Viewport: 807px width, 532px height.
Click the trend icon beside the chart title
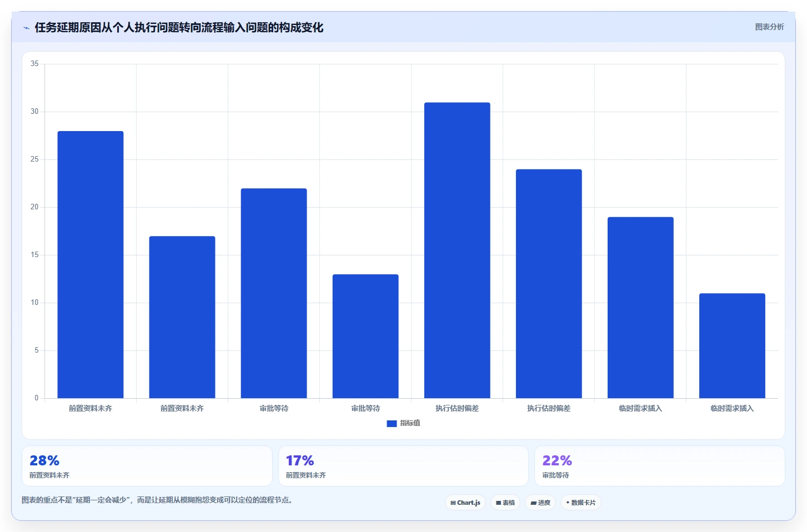click(26, 28)
